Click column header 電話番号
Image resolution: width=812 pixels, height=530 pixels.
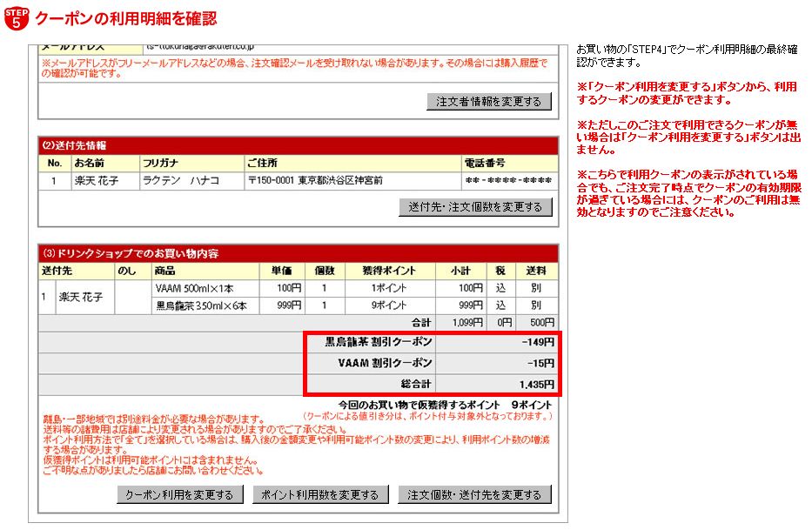(x=485, y=164)
